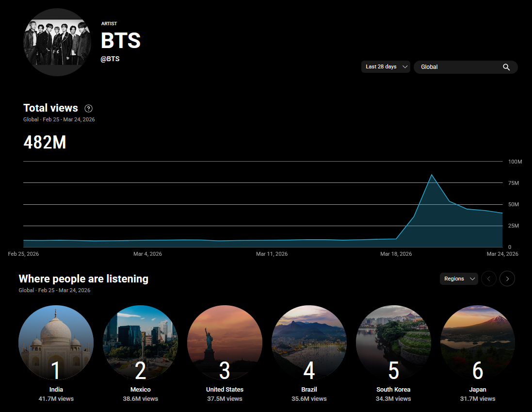Click the 37.5M views text
The width and height of the screenshot is (532, 412).
(225, 399)
